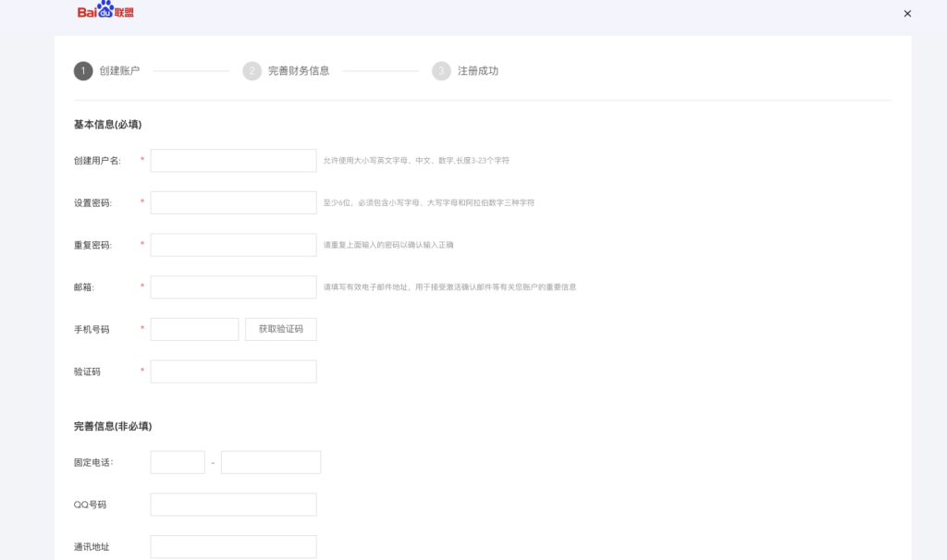This screenshot has width=947, height=560.
Task: Click the Baidu 联盟 logo
Action: (x=105, y=12)
